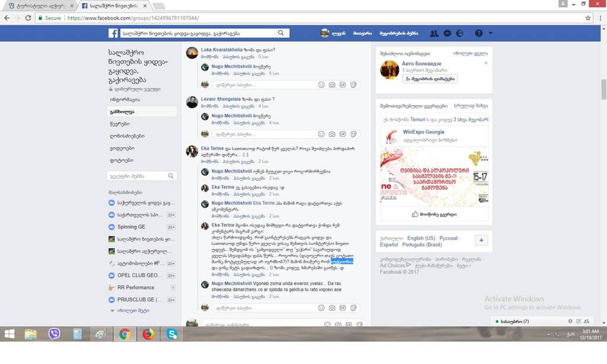
Task: Click the camera icon in Luka Kvaratskhelia reply box
Action: tap(332, 85)
